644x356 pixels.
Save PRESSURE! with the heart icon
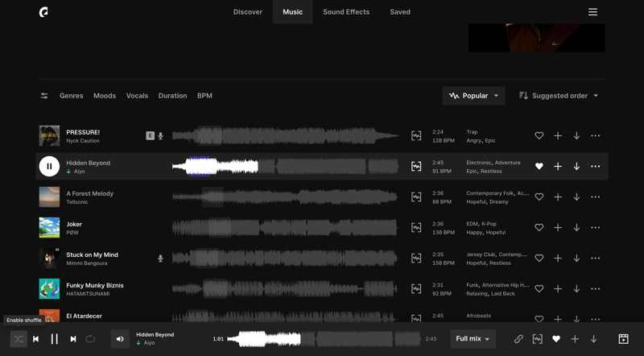(539, 135)
